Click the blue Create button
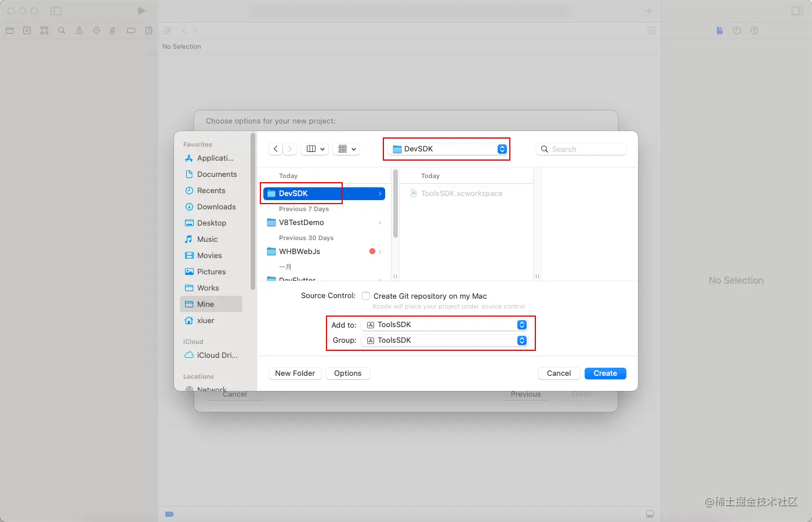 606,374
